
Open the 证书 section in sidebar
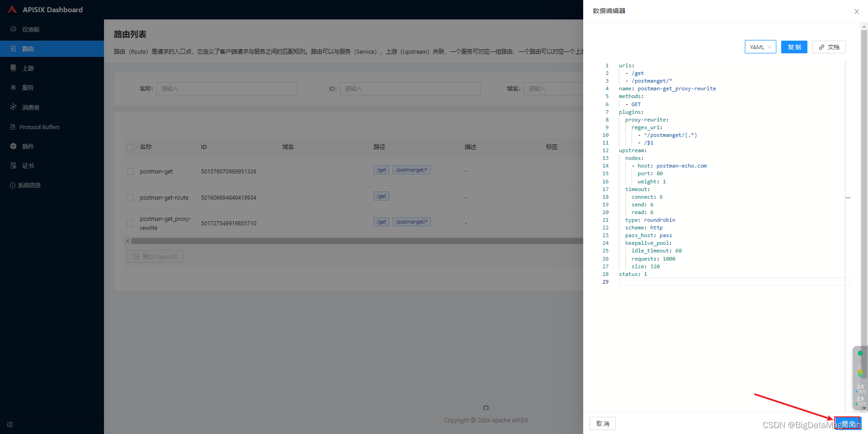pos(27,165)
